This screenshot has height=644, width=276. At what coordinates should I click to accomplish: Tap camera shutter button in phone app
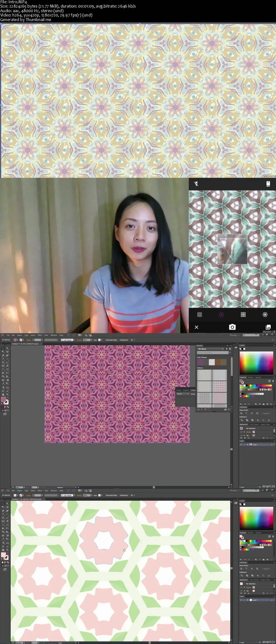coord(232,327)
